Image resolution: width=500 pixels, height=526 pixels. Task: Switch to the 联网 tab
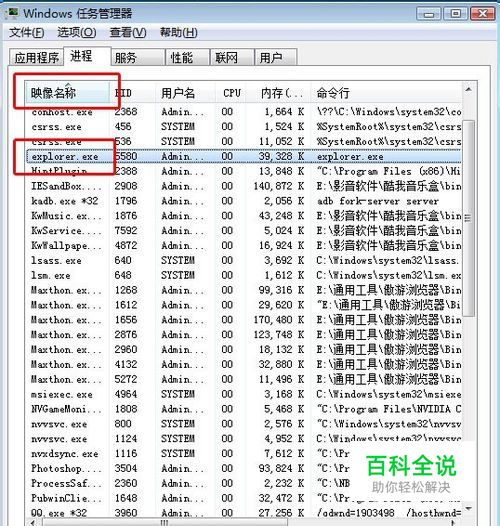(232, 57)
